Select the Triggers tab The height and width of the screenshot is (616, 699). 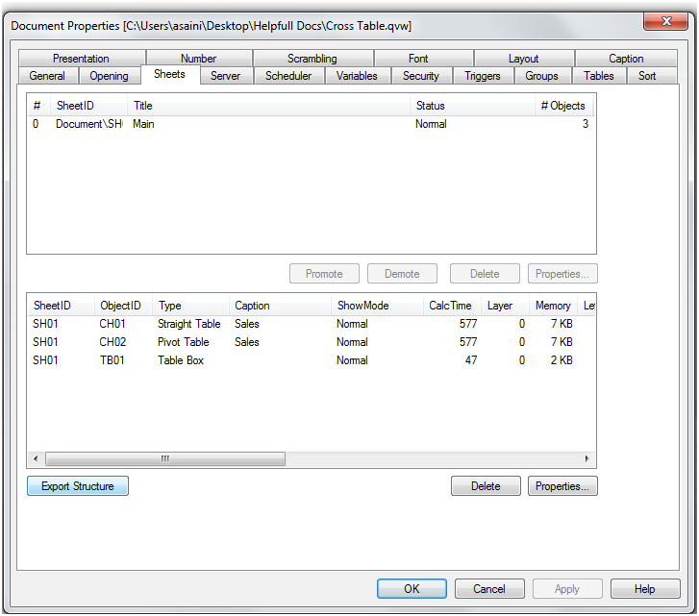point(483,76)
